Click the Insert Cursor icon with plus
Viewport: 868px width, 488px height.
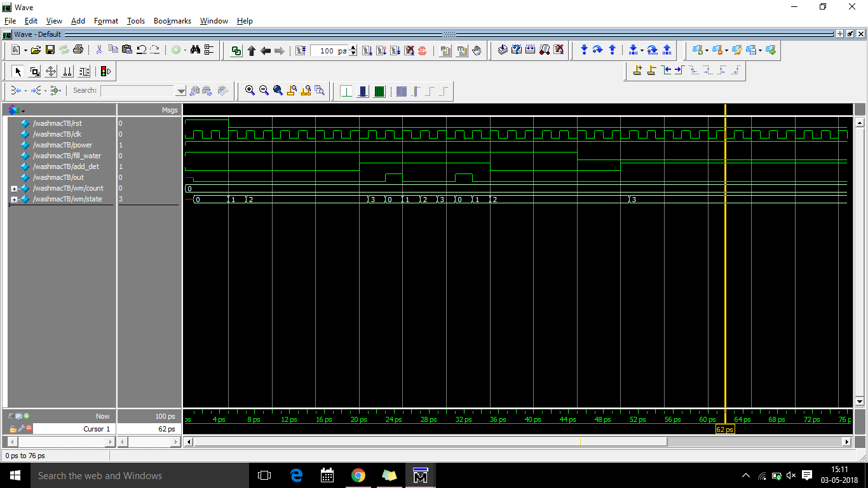click(637, 71)
